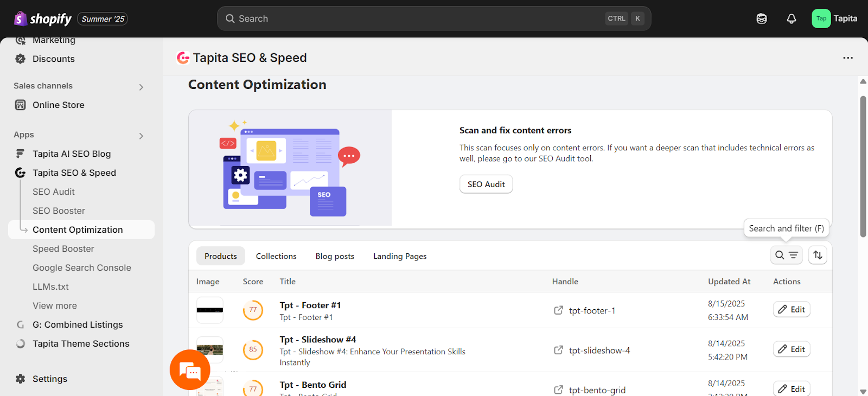Image resolution: width=868 pixels, height=396 pixels.
Task: Select Content Optimization in sidebar
Action: [81, 229]
